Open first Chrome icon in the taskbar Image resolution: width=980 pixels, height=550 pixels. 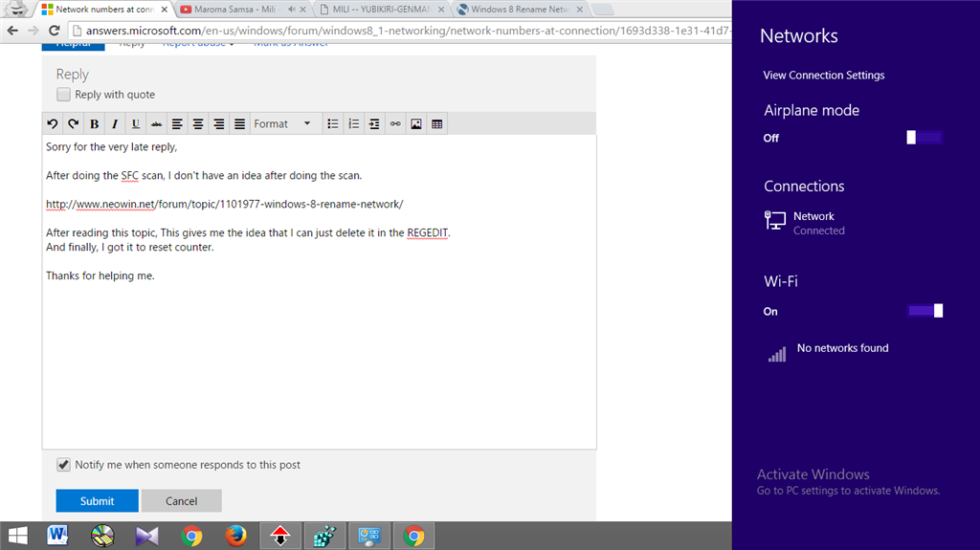[191, 536]
